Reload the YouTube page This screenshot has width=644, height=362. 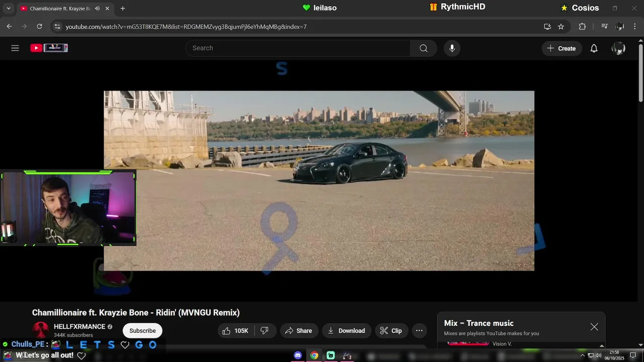(x=39, y=27)
